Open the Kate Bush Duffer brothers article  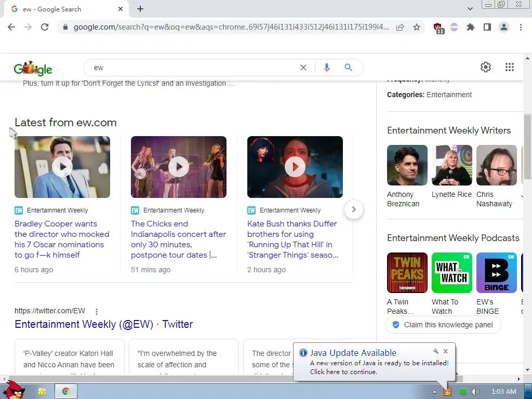293,239
